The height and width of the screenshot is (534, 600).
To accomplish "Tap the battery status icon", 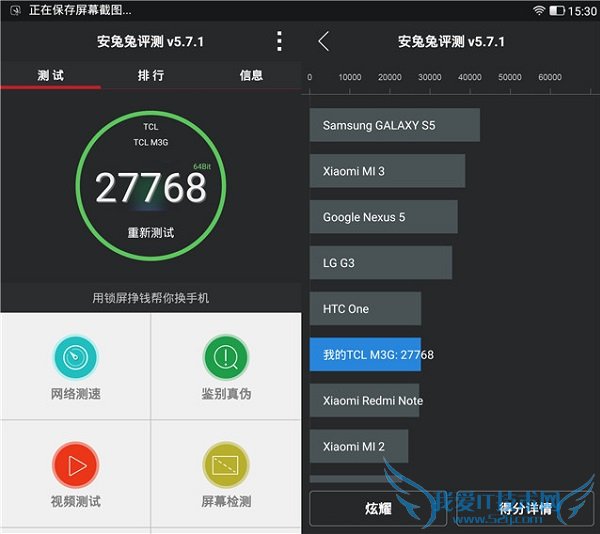I will pos(557,11).
